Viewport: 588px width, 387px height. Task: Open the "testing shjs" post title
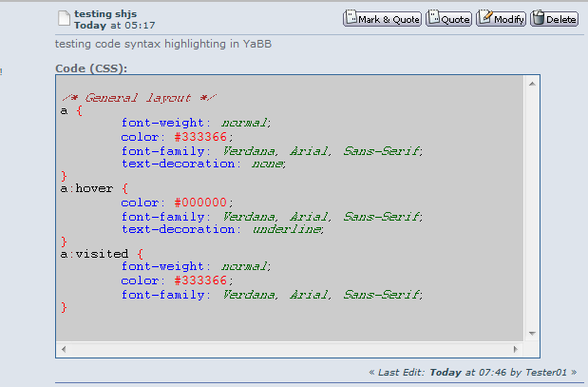click(105, 14)
